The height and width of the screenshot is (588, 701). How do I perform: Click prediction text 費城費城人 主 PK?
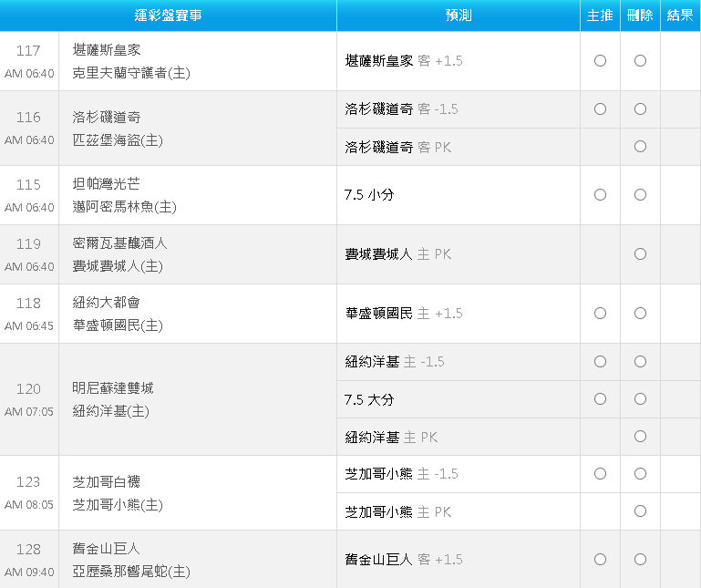pos(397,254)
